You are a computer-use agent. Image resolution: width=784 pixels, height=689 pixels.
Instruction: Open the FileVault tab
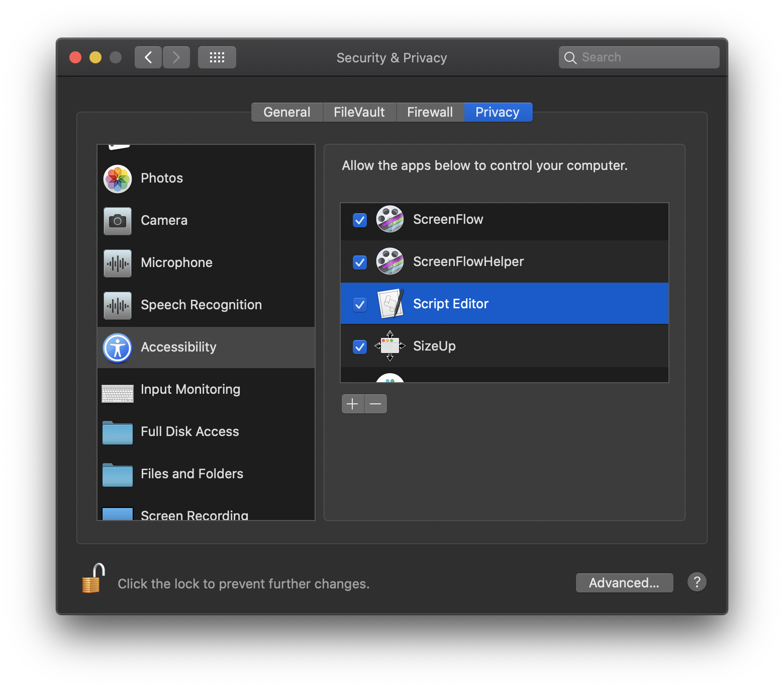(359, 112)
